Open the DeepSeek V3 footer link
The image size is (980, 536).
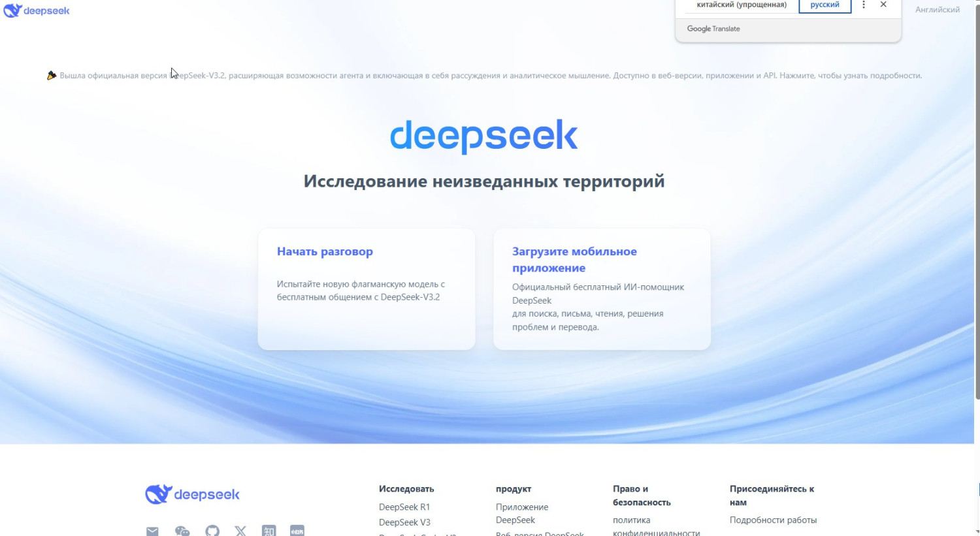[404, 522]
